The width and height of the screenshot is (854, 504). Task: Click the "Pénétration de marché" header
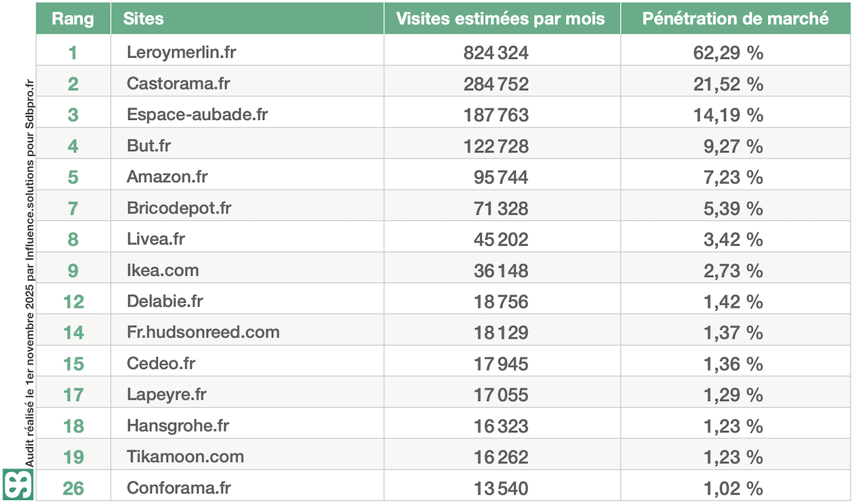tap(735, 18)
